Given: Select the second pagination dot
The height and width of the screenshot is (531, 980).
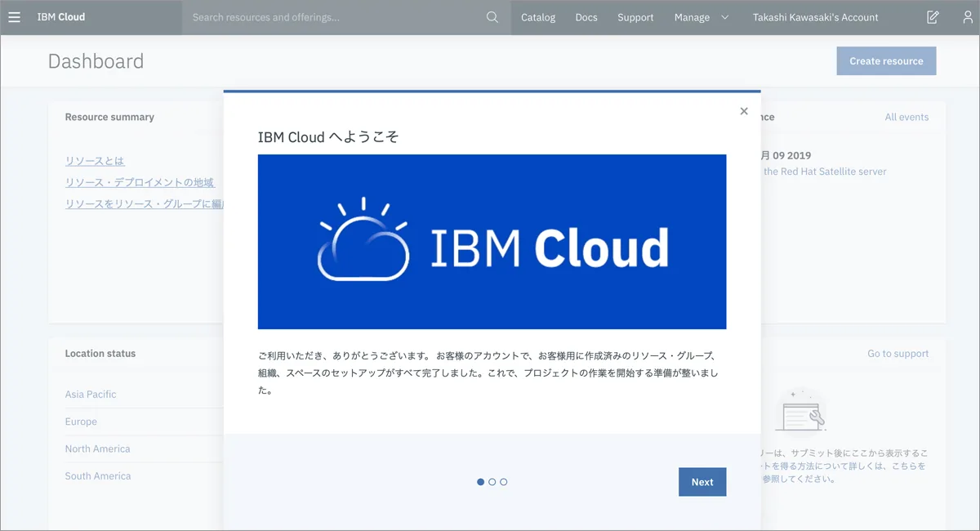Looking at the screenshot, I should pyautogui.click(x=492, y=482).
